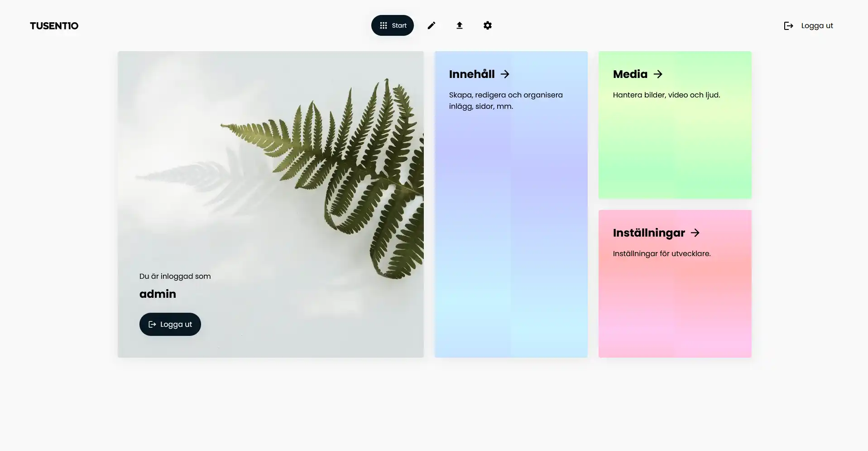Click the logout icon in the top-right header
Image resolution: width=868 pixels, height=451 pixels.
coord(788,26)
